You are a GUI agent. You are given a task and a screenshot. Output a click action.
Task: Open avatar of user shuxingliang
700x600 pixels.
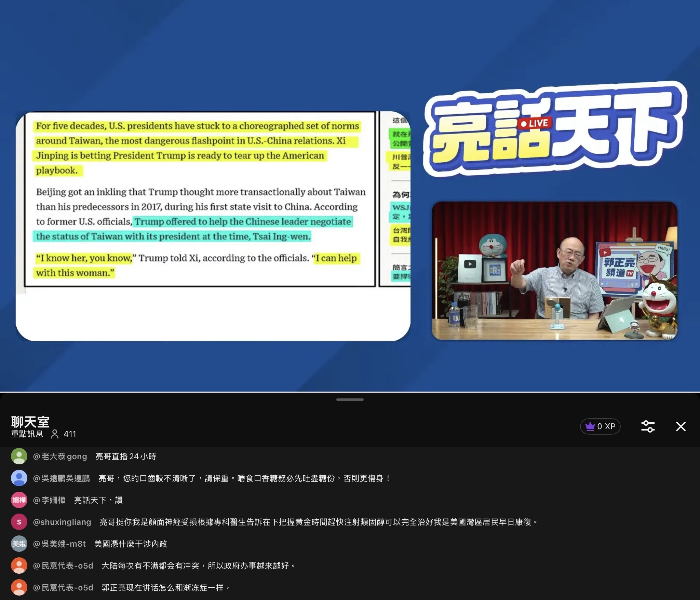coord(19,522)
